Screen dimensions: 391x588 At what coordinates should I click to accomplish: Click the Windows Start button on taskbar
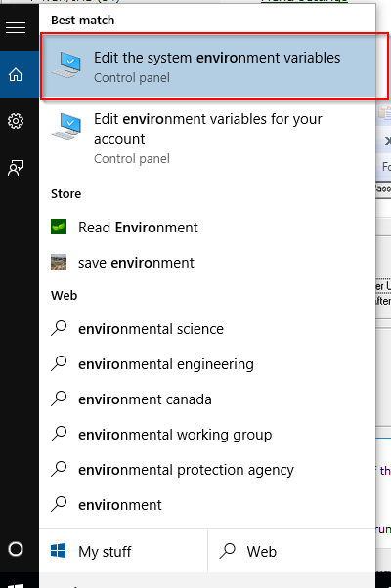point(16,582)
